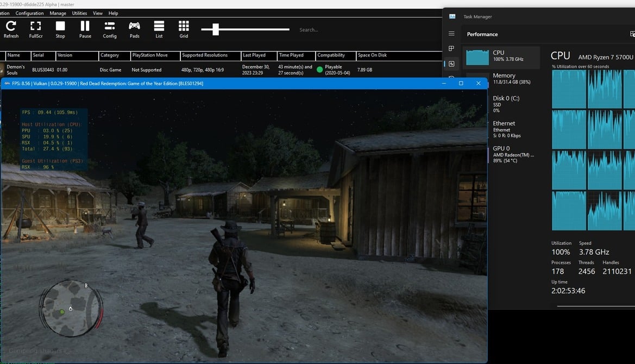This screenshot has height=364, width=635.
Task: Sort games by the Category column header
Action: tap(115, 55)
